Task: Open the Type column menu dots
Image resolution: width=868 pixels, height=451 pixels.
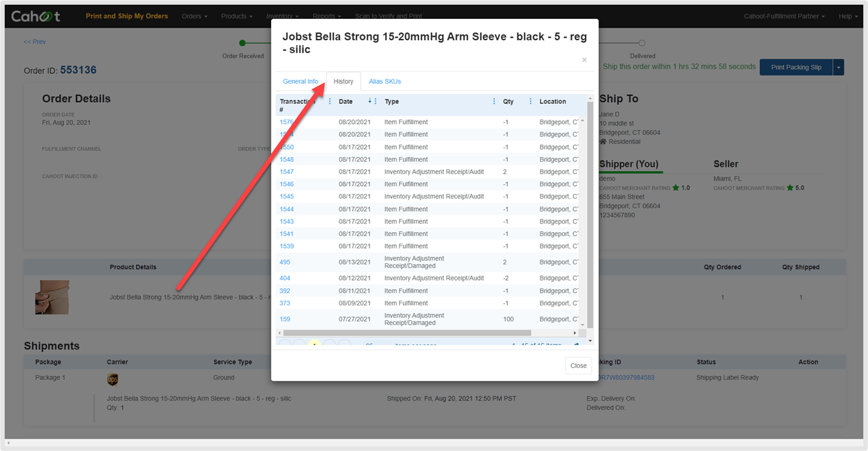Action: pos(494,102)
